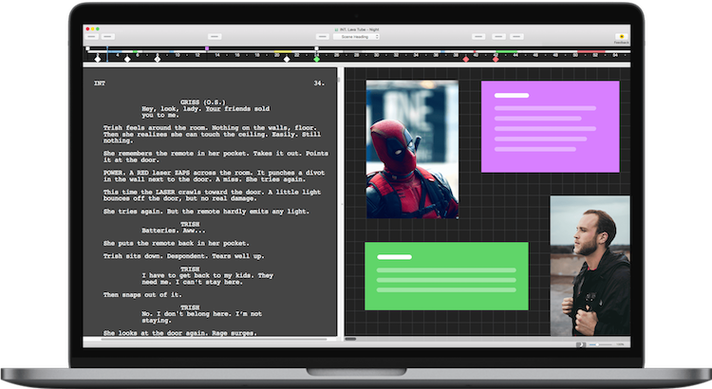Image resolution: width=712 pixels, height=389 pixels.
Task: Select the purple note card
Action: click(x=550, y=127)
